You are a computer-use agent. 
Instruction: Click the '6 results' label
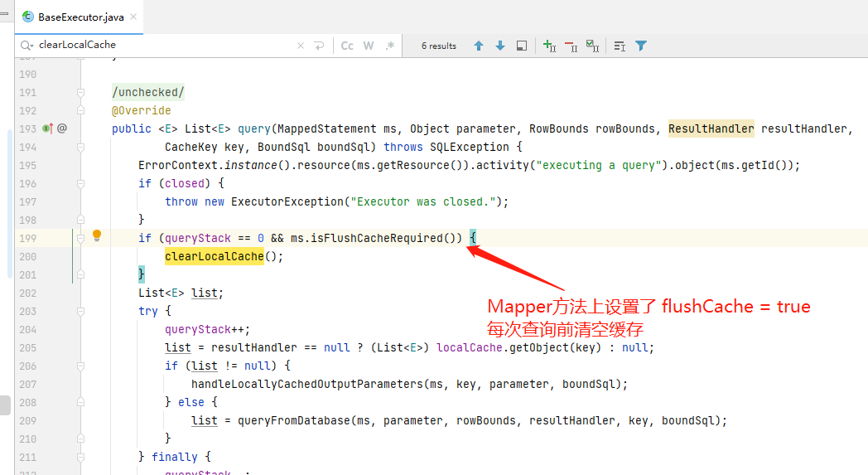click(x=439, y=46)
